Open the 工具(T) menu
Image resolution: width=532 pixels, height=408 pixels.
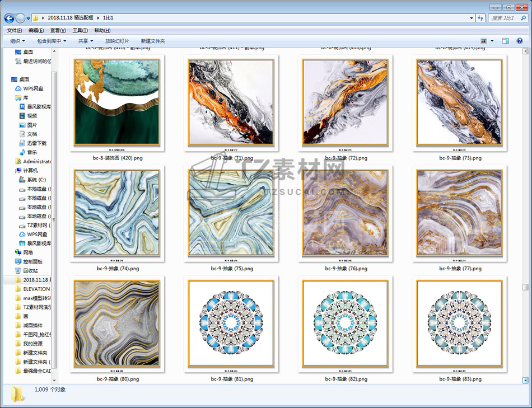click(80, 30)
